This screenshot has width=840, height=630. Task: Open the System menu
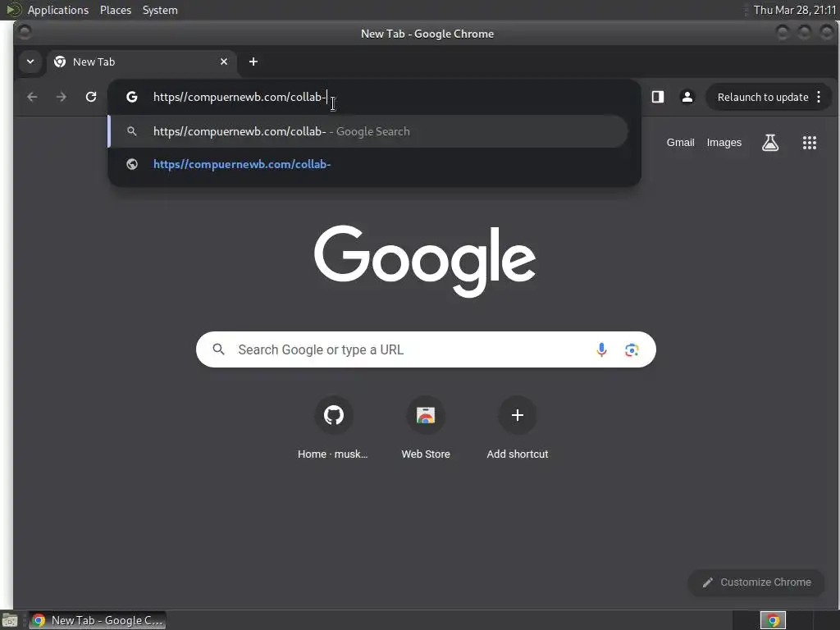[160, 10]
